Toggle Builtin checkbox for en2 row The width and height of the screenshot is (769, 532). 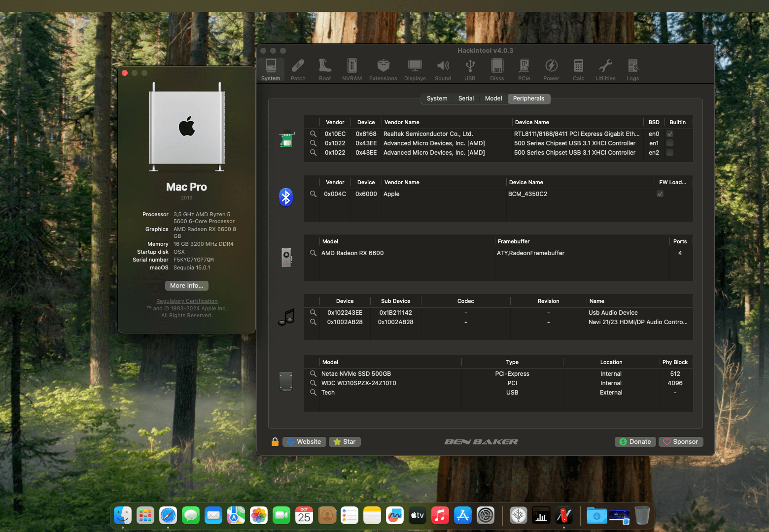click(x=670, y=153)
